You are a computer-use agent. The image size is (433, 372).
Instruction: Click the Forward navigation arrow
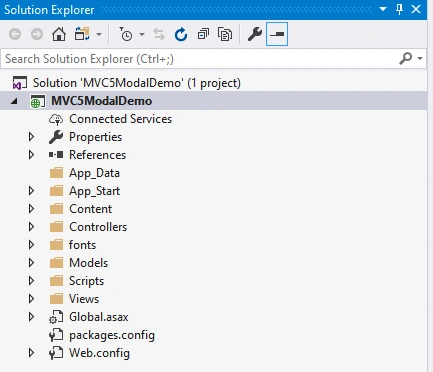37,34
